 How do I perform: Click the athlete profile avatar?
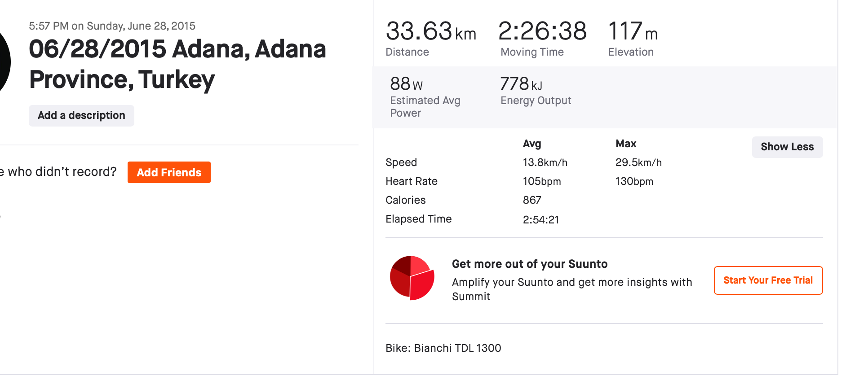(x=4, y=62)
